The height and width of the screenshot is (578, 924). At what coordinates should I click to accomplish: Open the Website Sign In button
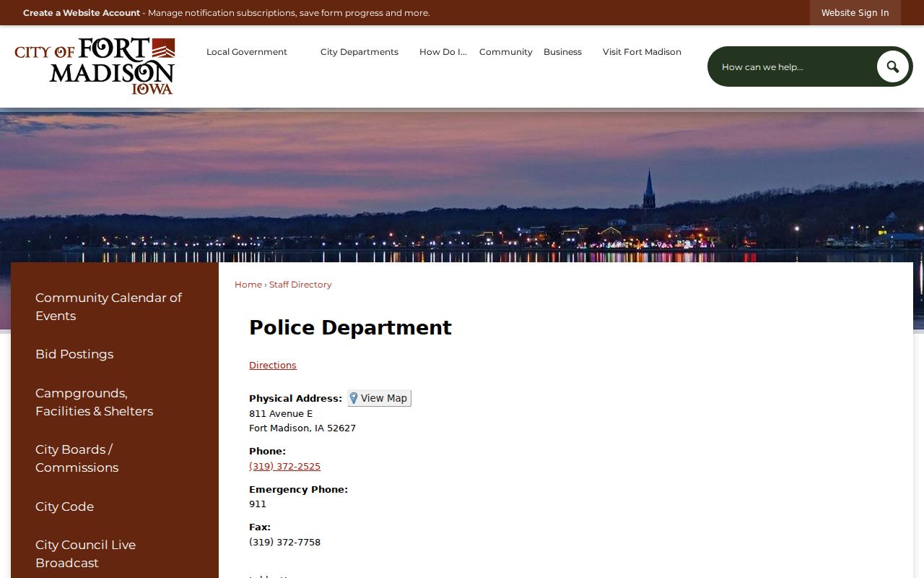click(855, 13)
